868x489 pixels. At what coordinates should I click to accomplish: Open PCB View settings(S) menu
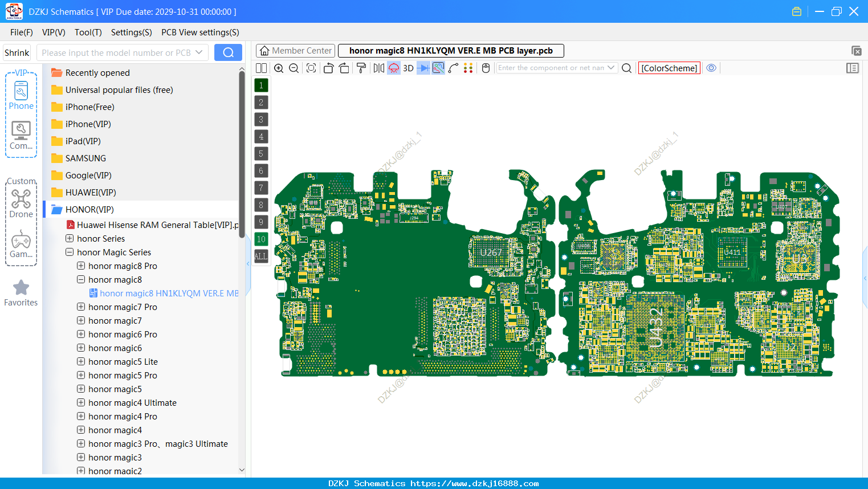(200, 32)
